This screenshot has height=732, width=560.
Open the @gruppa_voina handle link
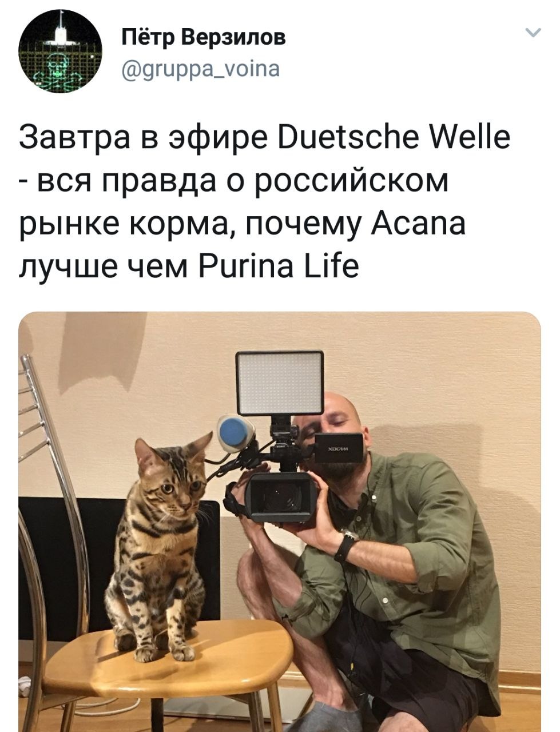click(201, 69)
